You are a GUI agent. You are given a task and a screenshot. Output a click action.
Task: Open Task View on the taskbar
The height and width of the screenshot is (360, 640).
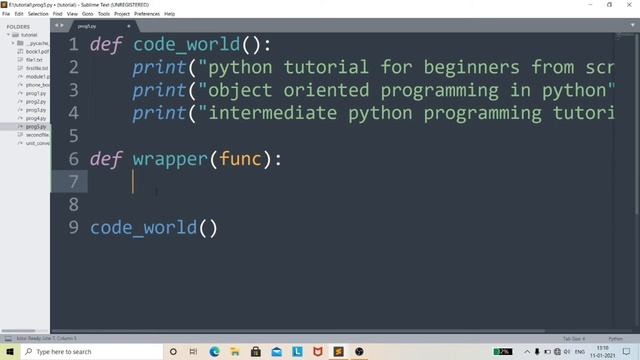pyautogui.click(x=193, y=351)
